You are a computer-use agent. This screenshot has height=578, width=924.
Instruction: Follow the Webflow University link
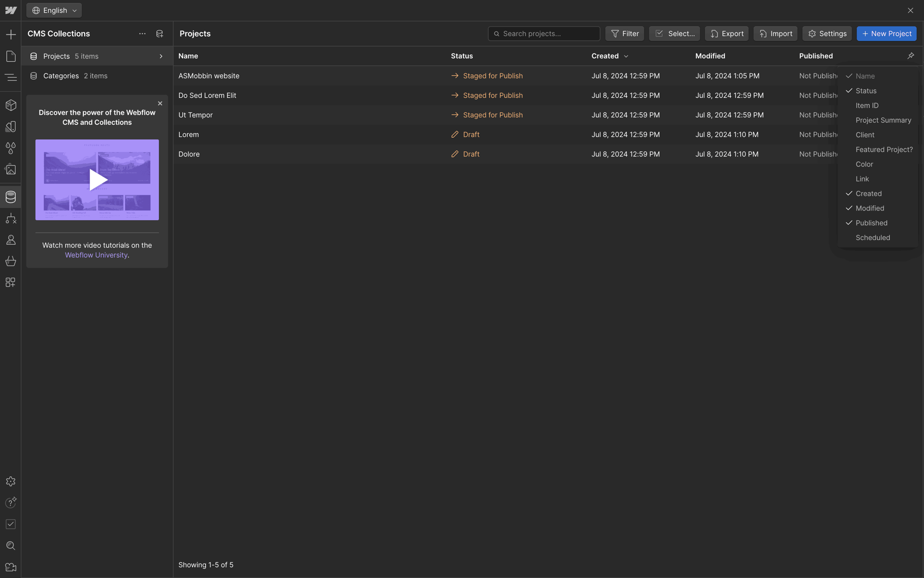point(96,255)
